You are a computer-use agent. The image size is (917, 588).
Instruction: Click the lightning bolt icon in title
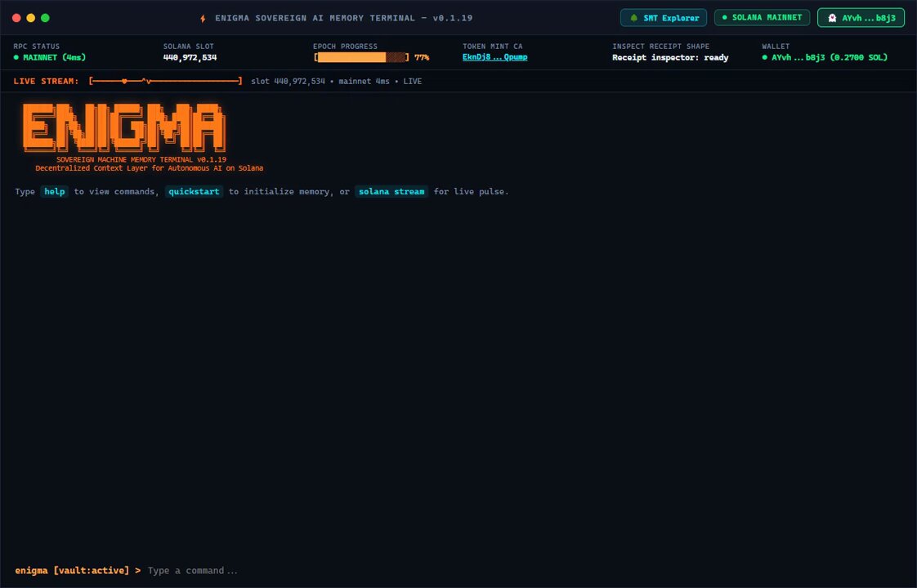pos(203,19)
